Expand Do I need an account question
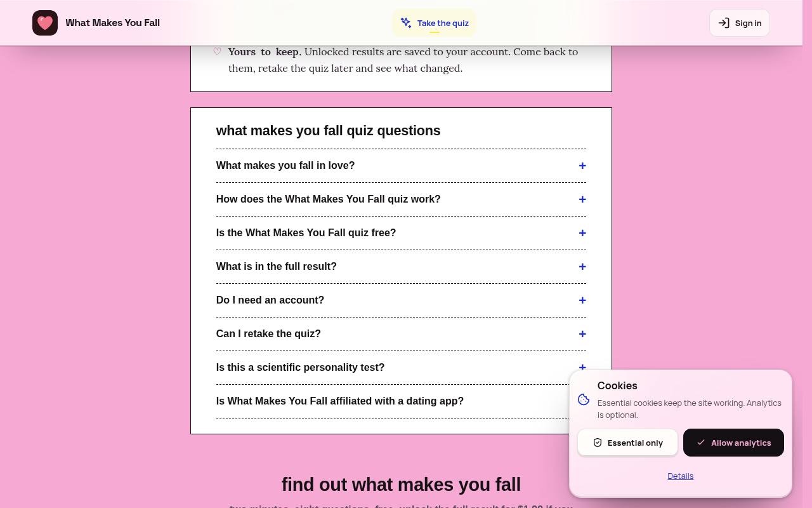Screen dimensions: 812x508 [401, 300]
